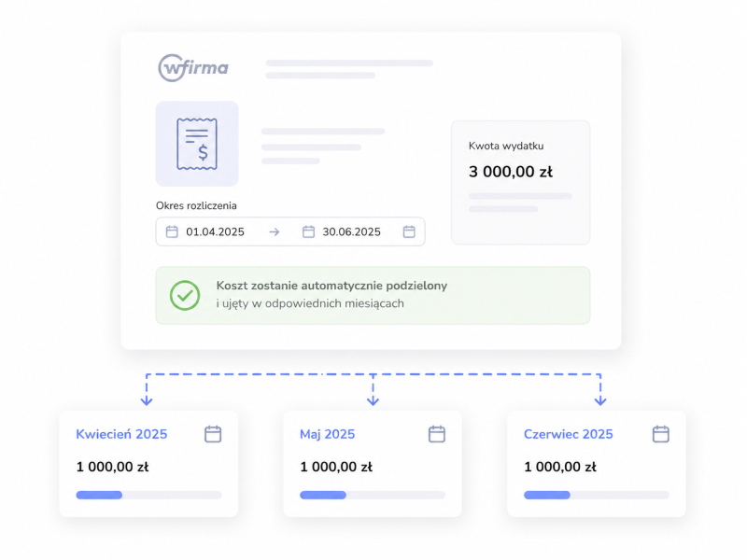The height and width of the screenshot is (560, 747).
Task: Click calendar icon before start date 01.04.2025
Action: click(x=172, y=231)
